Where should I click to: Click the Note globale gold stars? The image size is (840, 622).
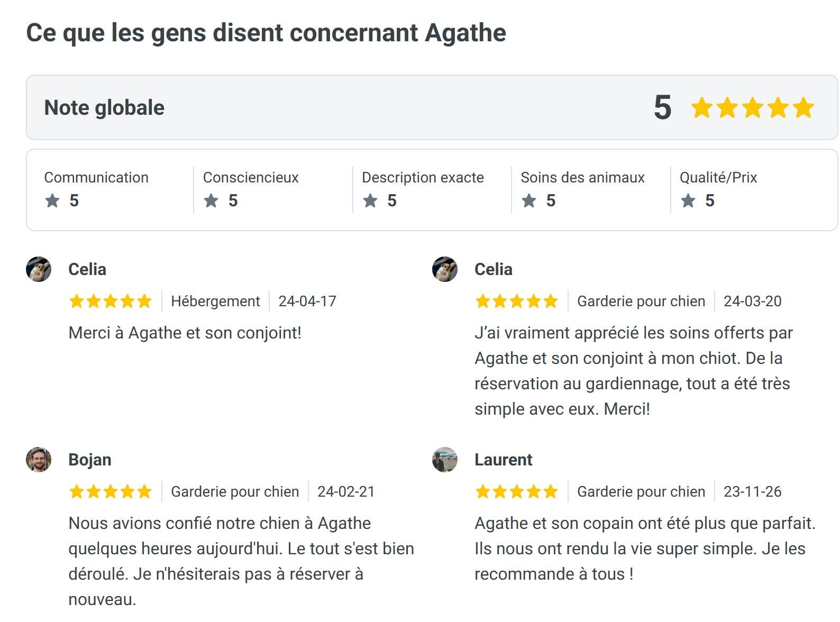coord(752,108)
